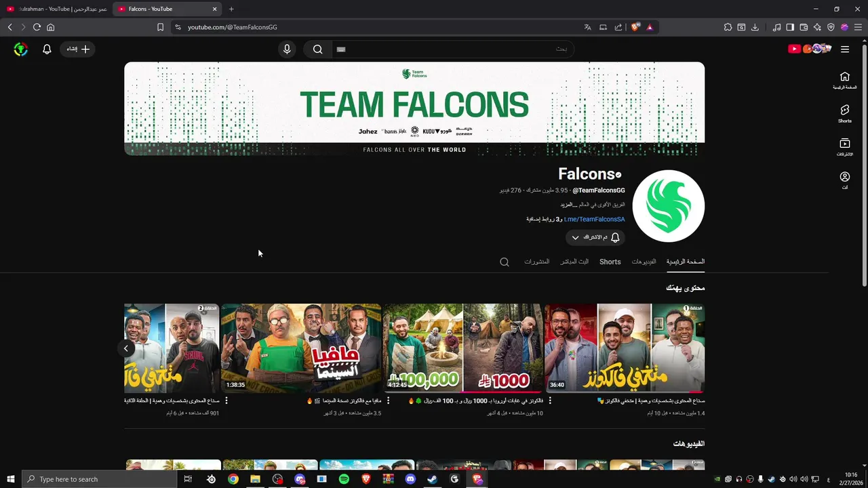Viewport: 868px width, 488px height.
Task: Open the الفيديوهات section heading
Action: pyautogui.click(x=688, y=443)
